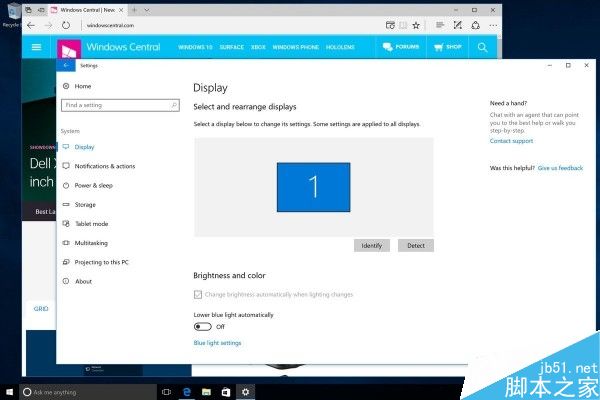
Task: Select the display 1 monitor box
Action: [313, 187]
